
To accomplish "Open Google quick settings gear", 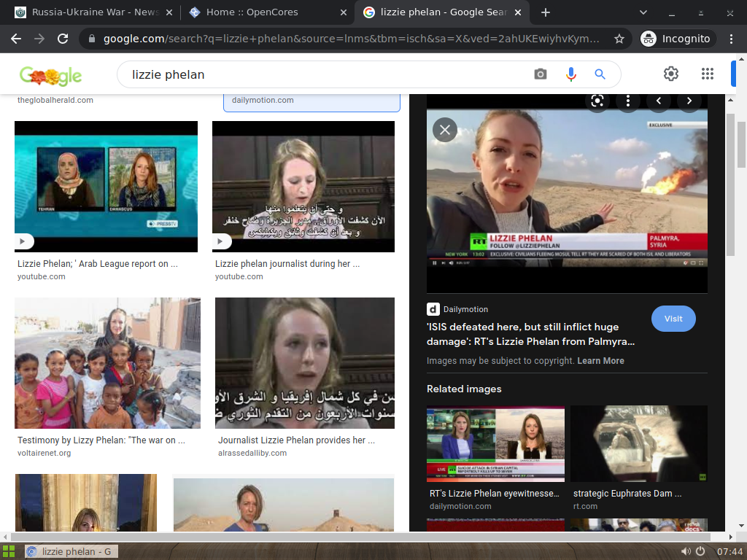I will [671, 74].
